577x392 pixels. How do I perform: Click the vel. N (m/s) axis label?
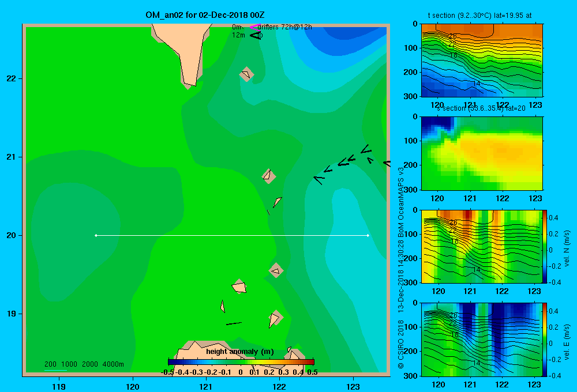pos(567,248)
